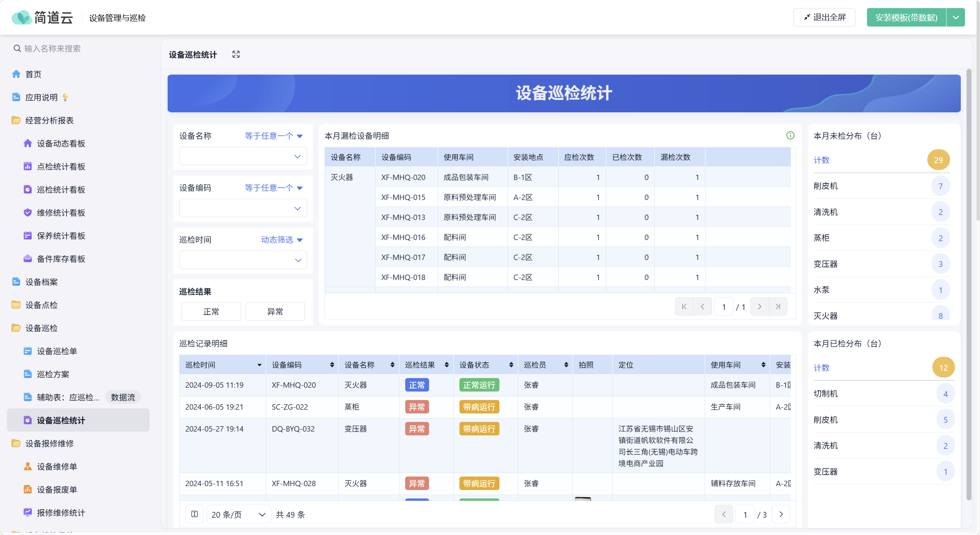980x535 pixels.
Task: Click 退出全屏 button
Action: tap(824, 17)
